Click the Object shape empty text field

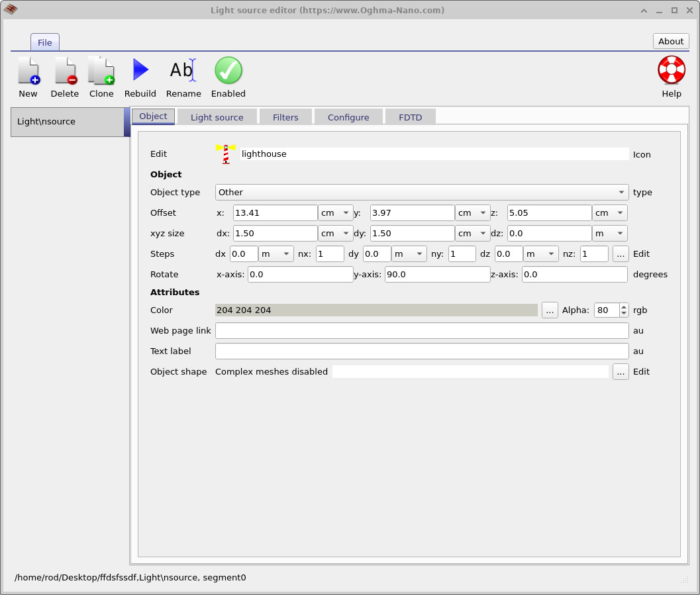[470, 371]
